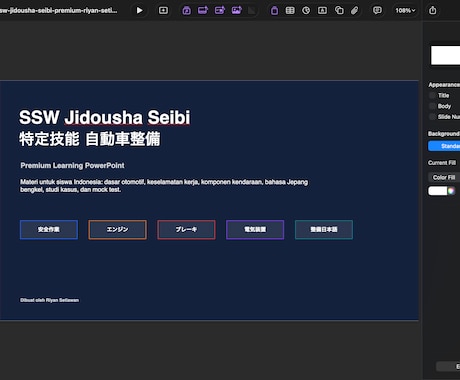Click the white fill color well
460x380 pixels.
click(x=438, y=191)
